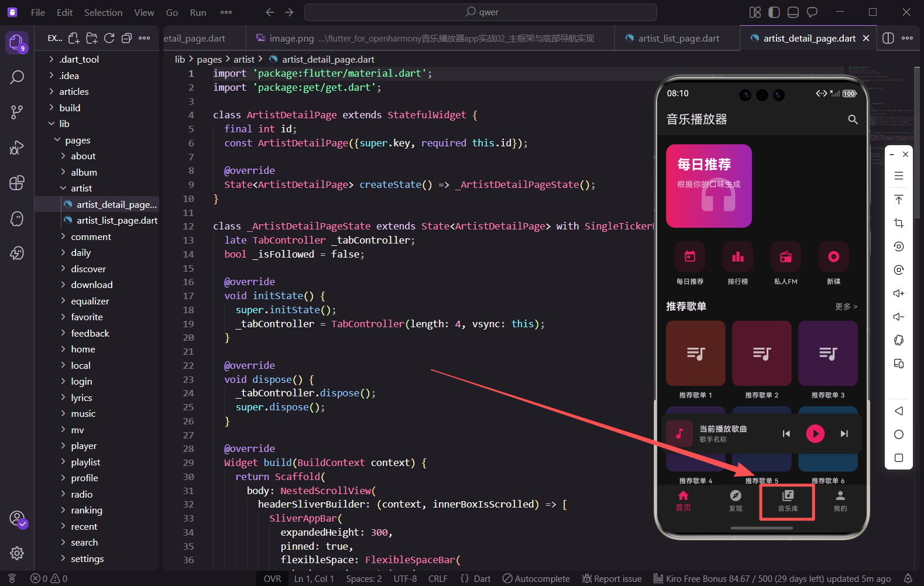This screenshot has width=924, height=586.
Task: Tap the 发现 tab in the app
Action: tap(736, 501)
